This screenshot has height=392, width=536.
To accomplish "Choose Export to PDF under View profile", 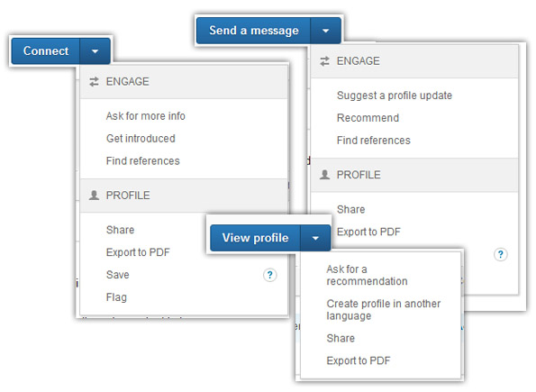I will (x=359, y=360).
